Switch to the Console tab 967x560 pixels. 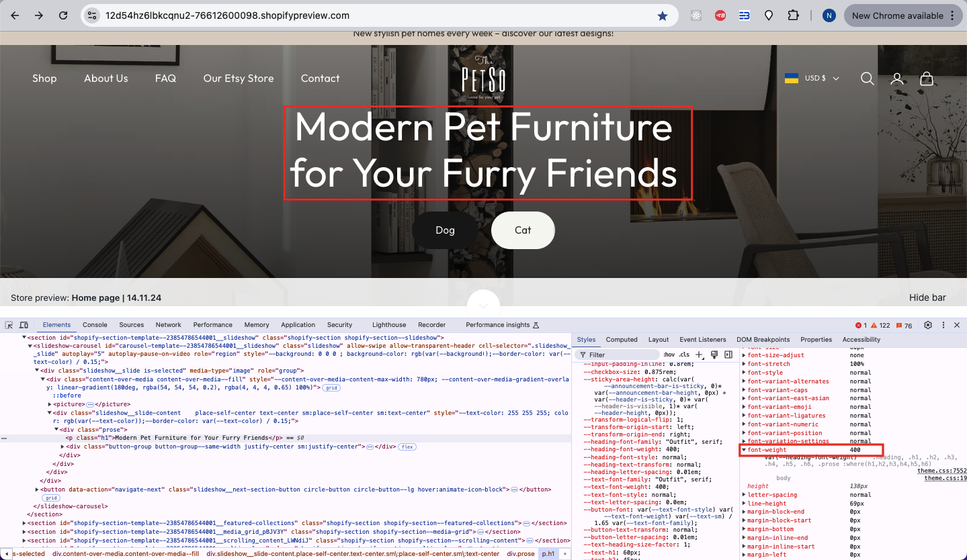(95, 325)
